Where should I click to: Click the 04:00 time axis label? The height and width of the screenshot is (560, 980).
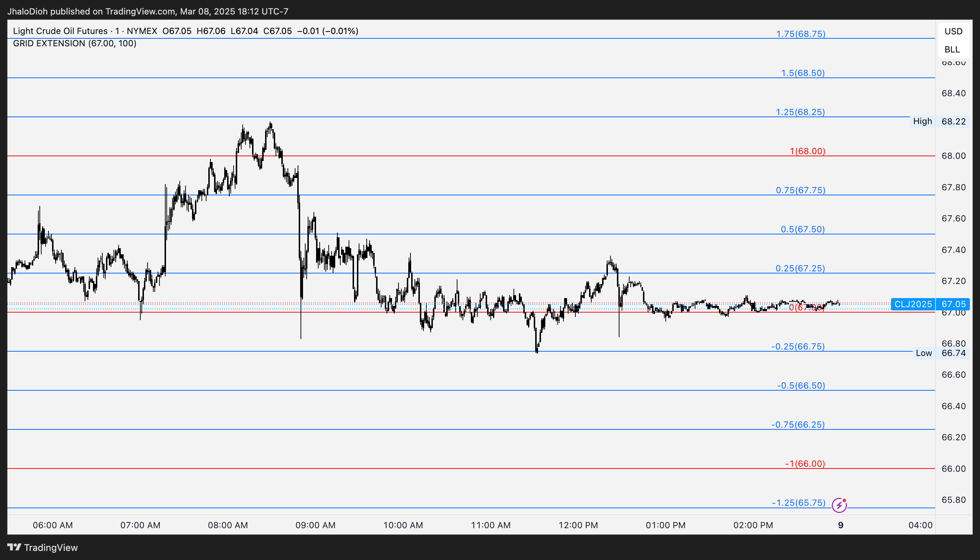[x=920, y=525]
